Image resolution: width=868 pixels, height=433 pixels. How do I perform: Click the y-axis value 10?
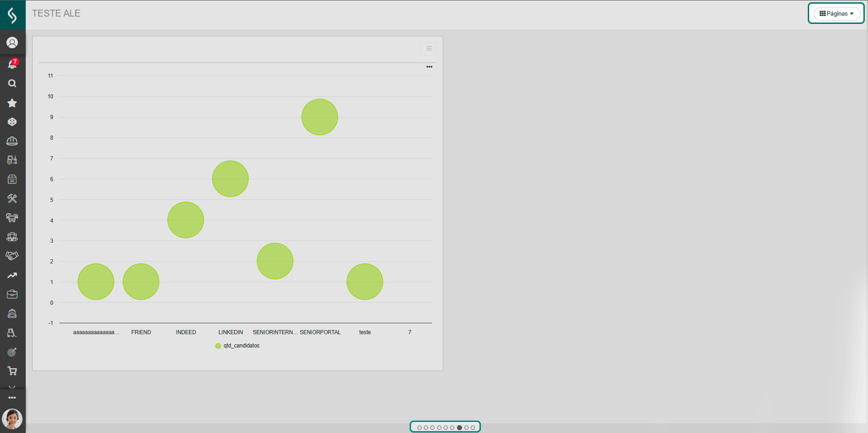click(51, 97)
